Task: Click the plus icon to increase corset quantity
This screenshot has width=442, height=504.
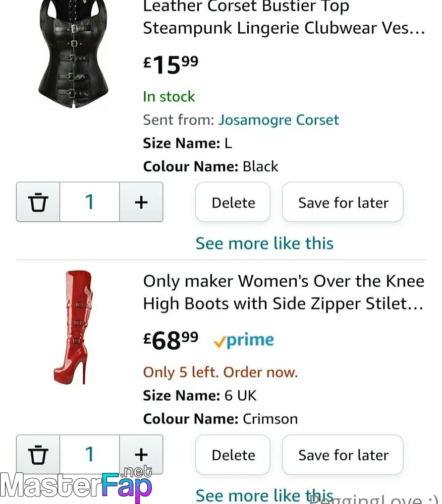Action: click(x=141, y=202)
